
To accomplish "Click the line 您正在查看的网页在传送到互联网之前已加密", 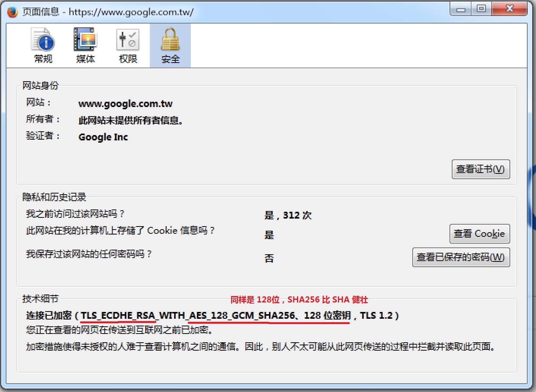I will (x=119, y=330).
